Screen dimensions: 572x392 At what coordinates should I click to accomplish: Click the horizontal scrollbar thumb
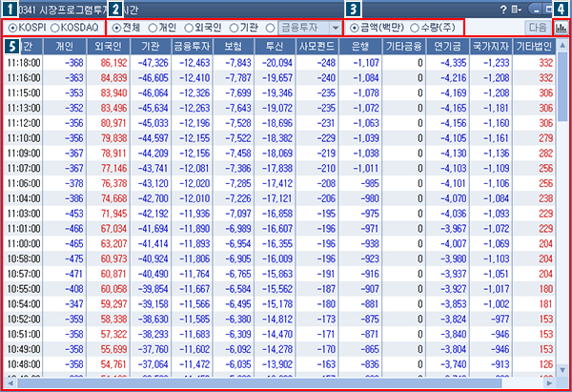tap(259, 382)
